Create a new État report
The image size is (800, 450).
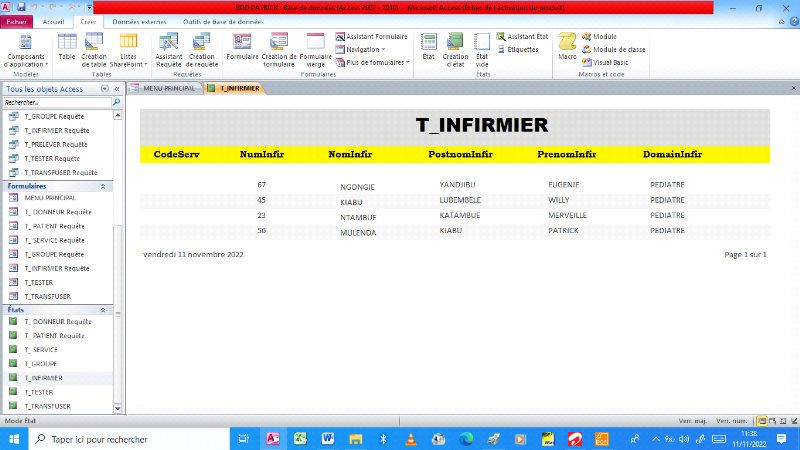tap(429, 47)
